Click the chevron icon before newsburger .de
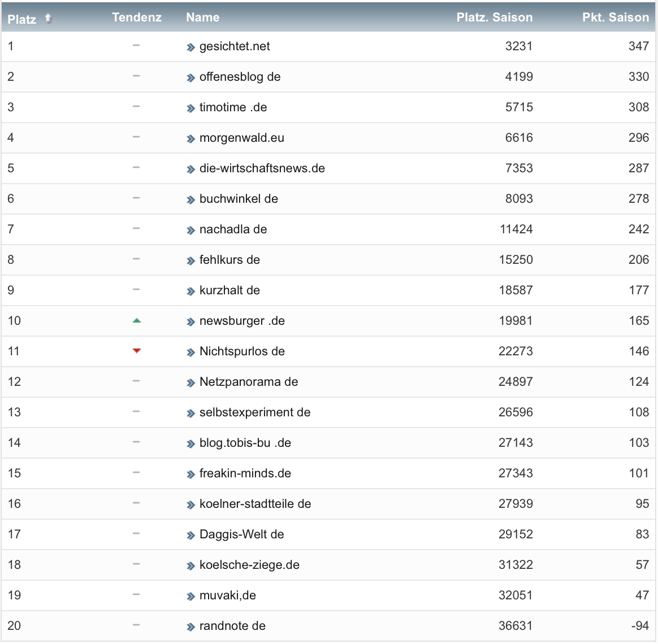The width and height of the screenshot is (658, 644). 191,322
